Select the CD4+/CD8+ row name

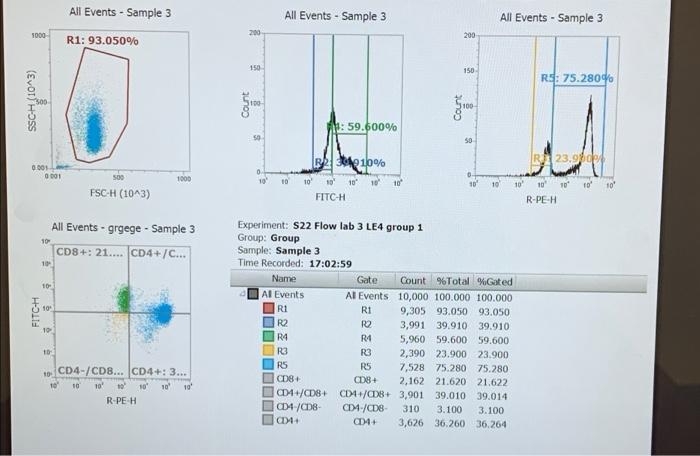pyautogui.click(x=302, y=393)
